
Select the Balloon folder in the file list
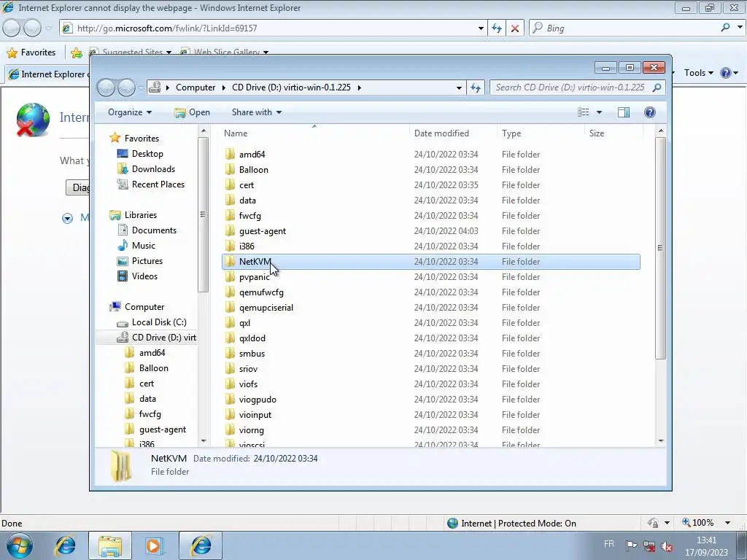(430, 169)
